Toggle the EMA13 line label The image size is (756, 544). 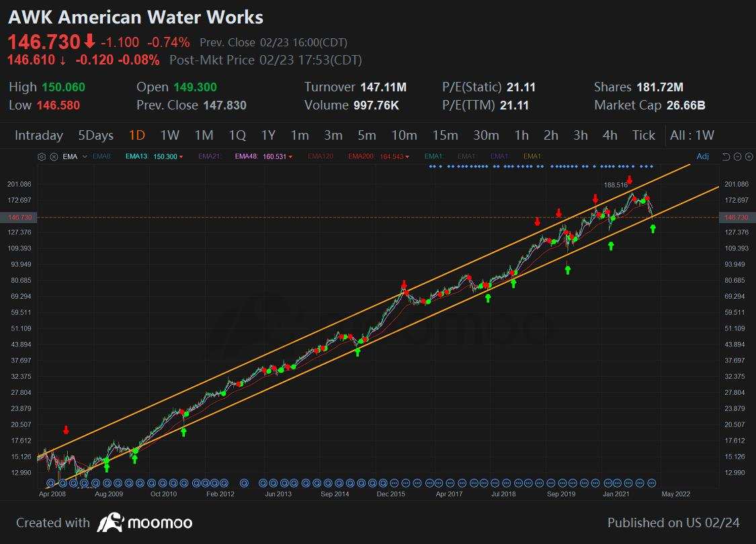(137, 156)
